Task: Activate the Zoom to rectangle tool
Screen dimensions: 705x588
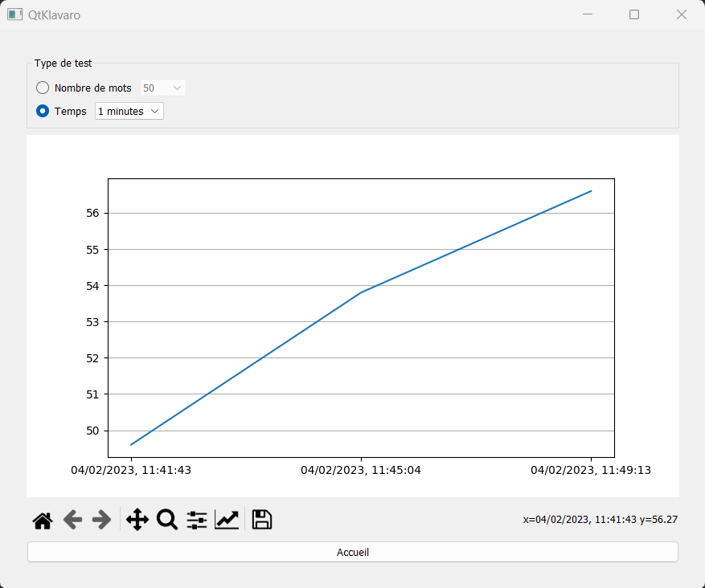Action: click(x=167, y=521)
